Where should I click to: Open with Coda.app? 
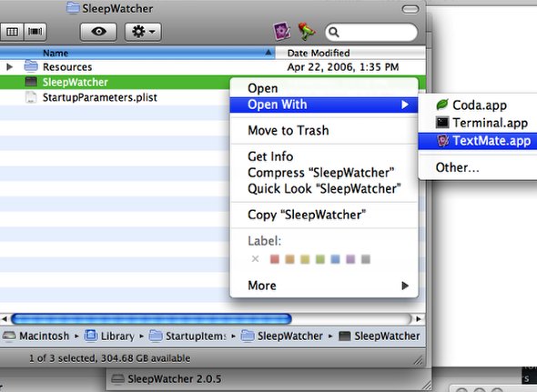(478, 106)
